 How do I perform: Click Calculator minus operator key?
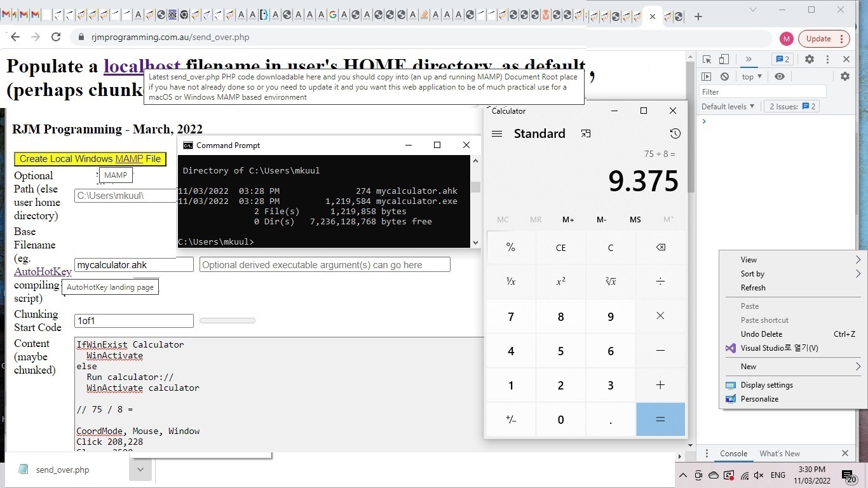pos(660,351)
